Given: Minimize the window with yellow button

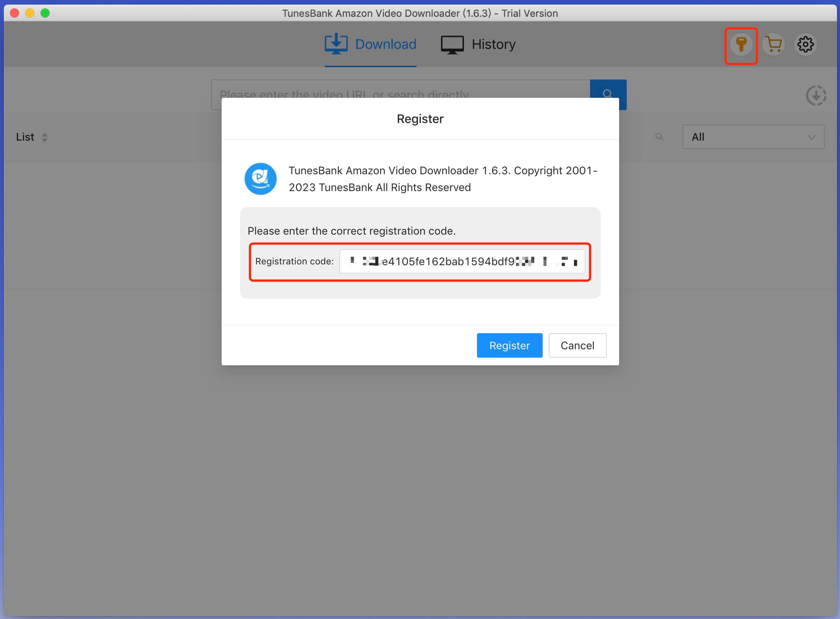Looking at the screenshot, I should pos(30,13).
